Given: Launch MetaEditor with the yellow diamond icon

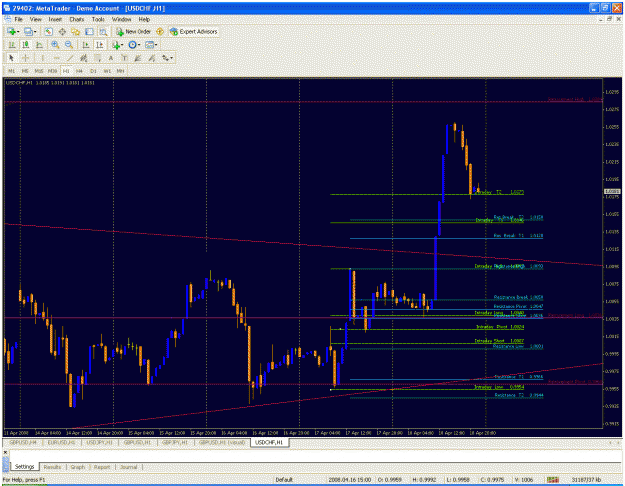Looking at the screenshot, I should pyautogui.click(x=160, y=31).
